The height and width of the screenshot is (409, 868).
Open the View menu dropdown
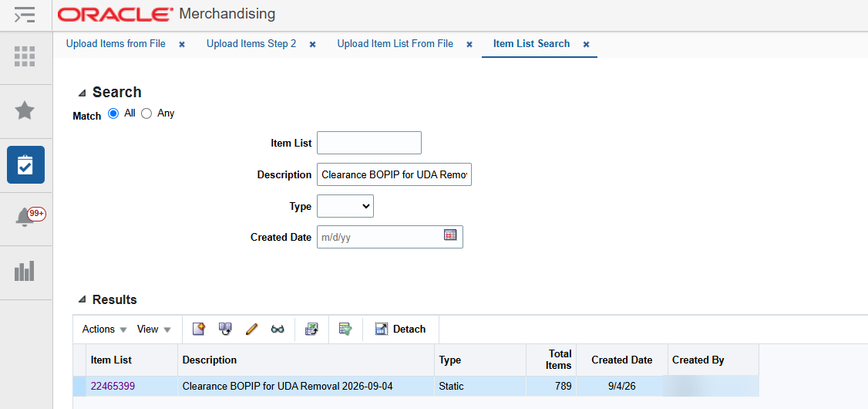click(x=154, y=330)
